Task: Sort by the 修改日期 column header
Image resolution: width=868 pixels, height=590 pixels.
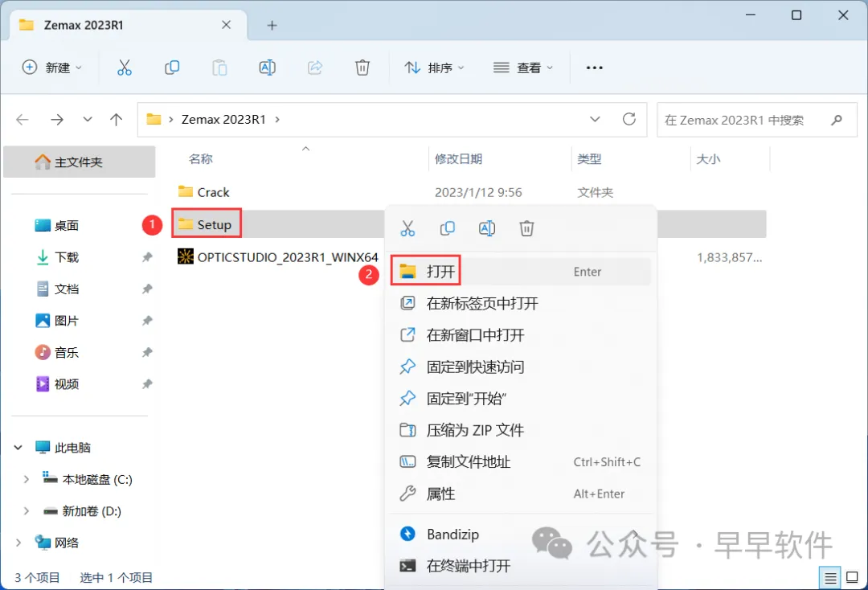Action: click(x=458, y=159)
